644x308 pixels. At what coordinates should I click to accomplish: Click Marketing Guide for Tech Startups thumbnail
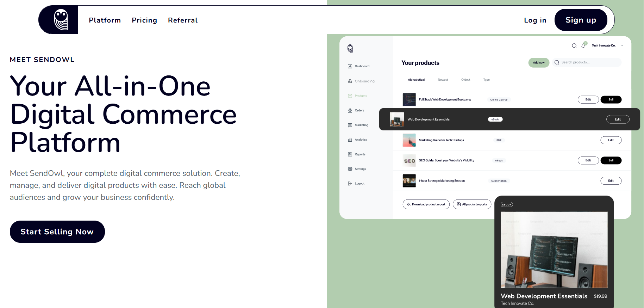pos(409,140)
